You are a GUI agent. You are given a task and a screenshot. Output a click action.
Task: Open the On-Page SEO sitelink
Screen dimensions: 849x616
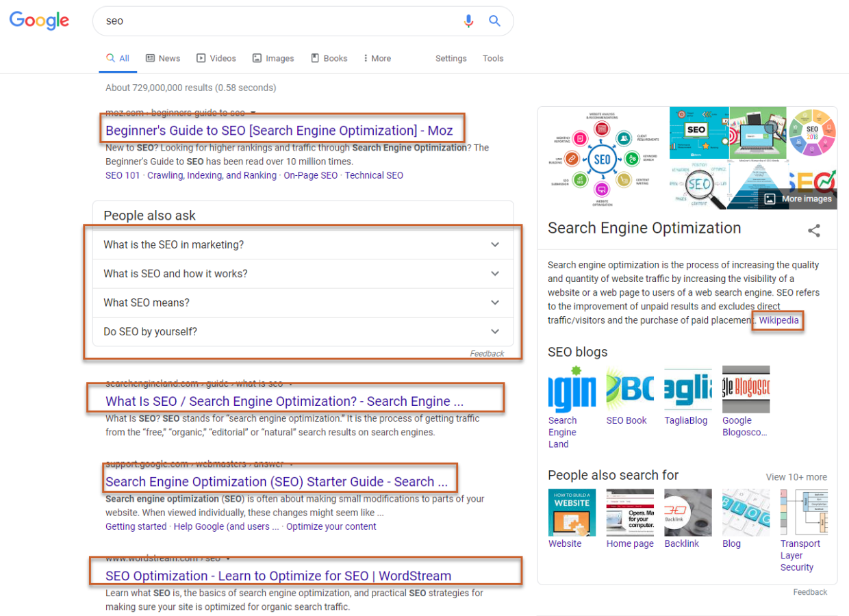[311, 175]
